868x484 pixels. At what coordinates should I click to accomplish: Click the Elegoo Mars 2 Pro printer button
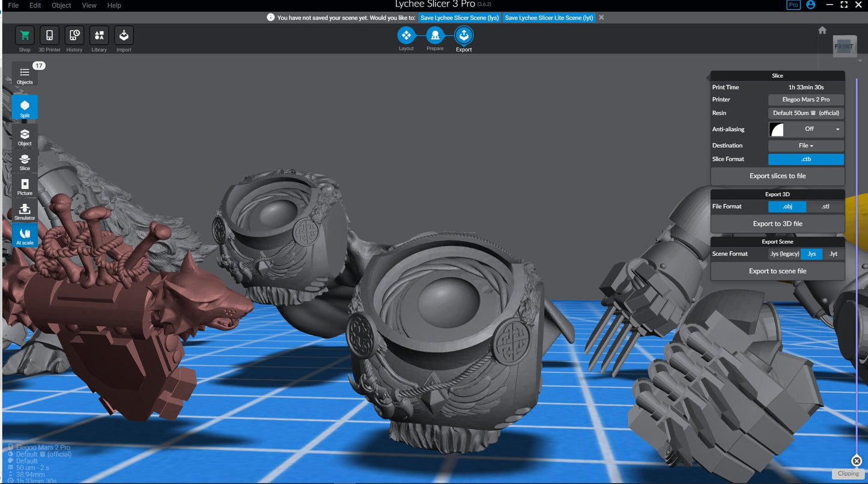click(806, 100)
